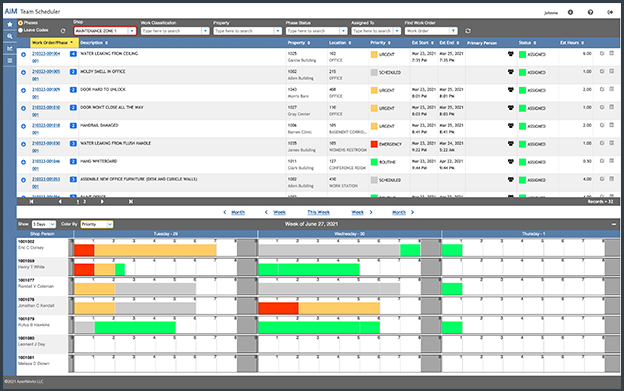Sort by Status column header
The image size is (624, 391).
tap(527, 43)
